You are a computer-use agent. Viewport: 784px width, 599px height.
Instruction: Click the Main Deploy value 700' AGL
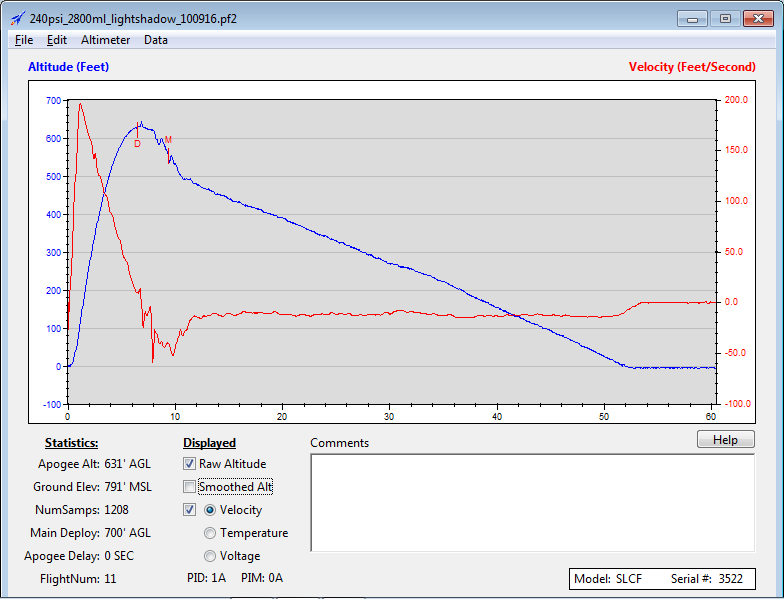pos(128,533)
